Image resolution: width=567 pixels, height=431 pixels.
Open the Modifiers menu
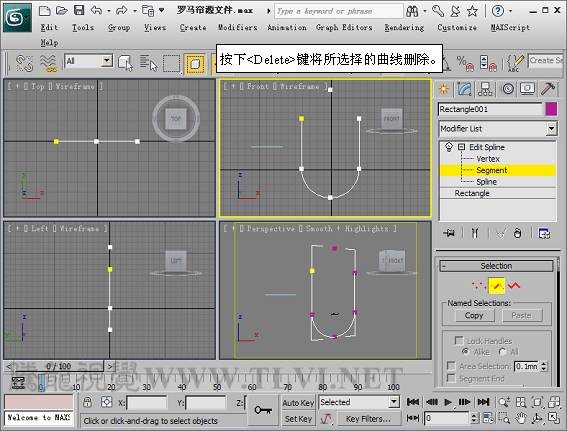click(238, 27)
